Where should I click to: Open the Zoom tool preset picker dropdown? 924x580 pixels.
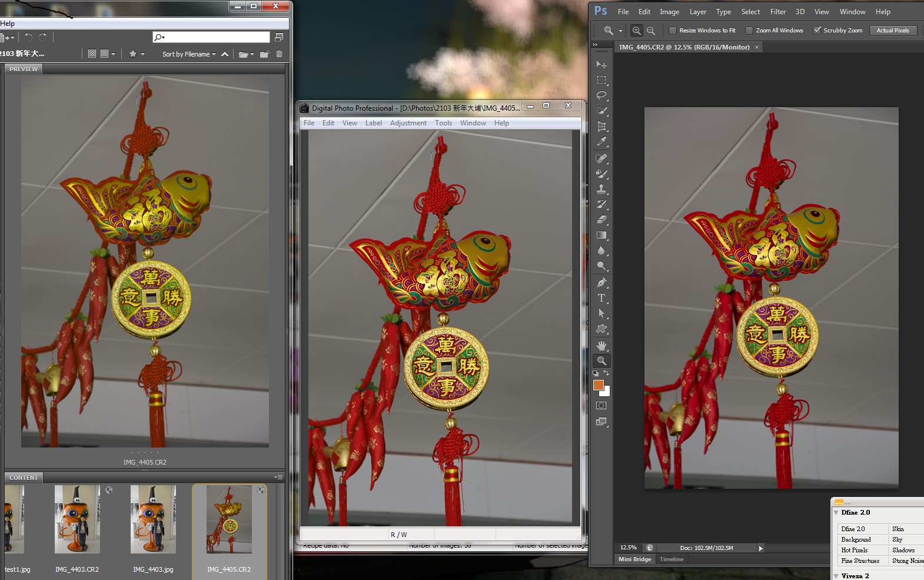(x=620, y=31)
